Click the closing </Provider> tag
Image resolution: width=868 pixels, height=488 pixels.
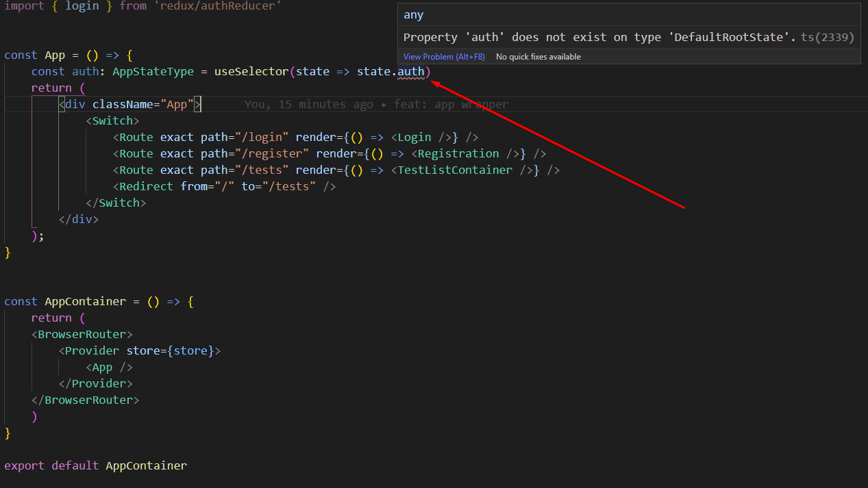tap(96, 384)
